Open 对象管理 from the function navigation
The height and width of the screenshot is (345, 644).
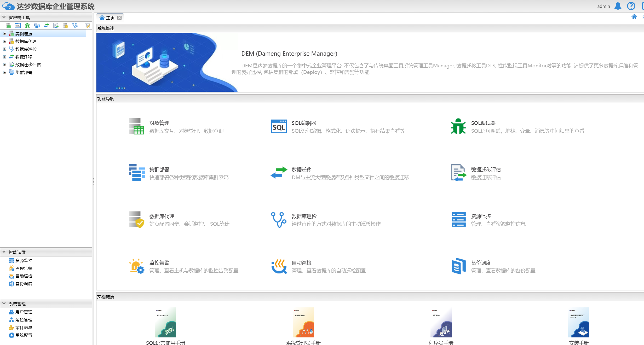coord(159,123)
